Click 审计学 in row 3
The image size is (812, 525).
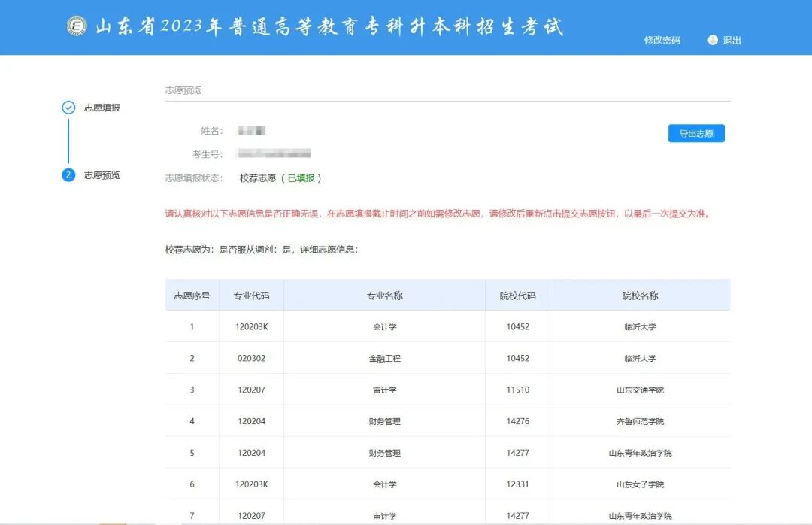385,390
